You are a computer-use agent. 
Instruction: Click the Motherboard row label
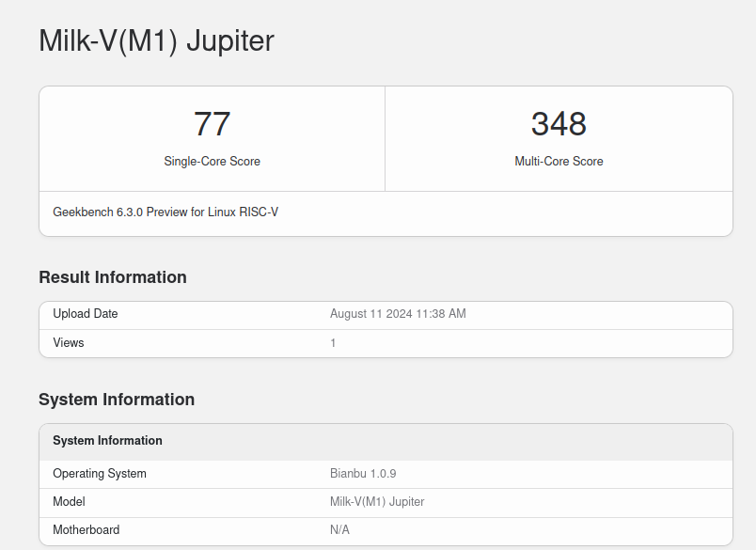87,529
